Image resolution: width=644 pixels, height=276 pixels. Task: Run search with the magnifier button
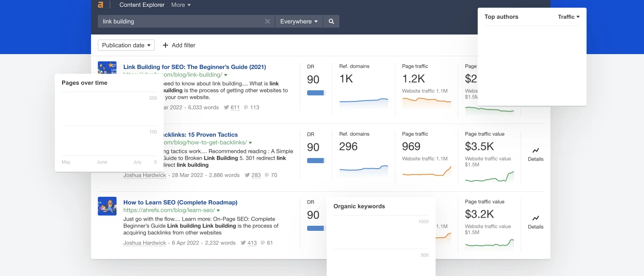331,21
